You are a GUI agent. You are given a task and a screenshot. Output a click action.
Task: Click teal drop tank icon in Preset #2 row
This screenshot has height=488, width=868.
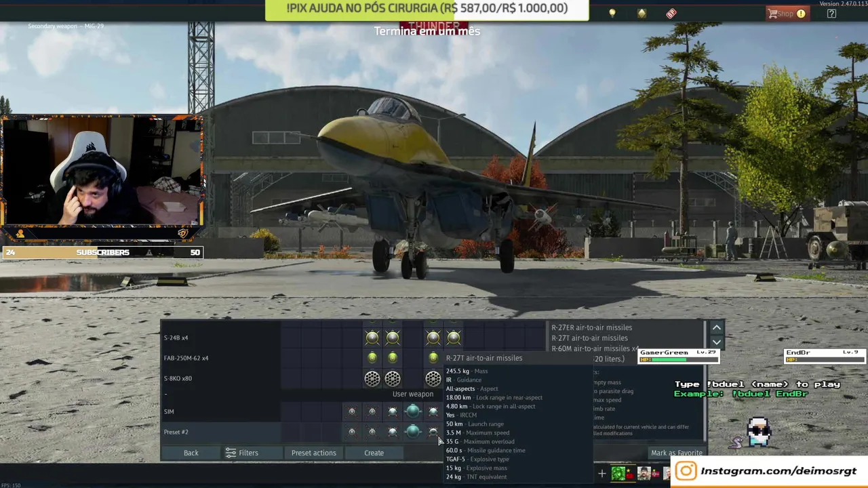click(x=413, y=431)
